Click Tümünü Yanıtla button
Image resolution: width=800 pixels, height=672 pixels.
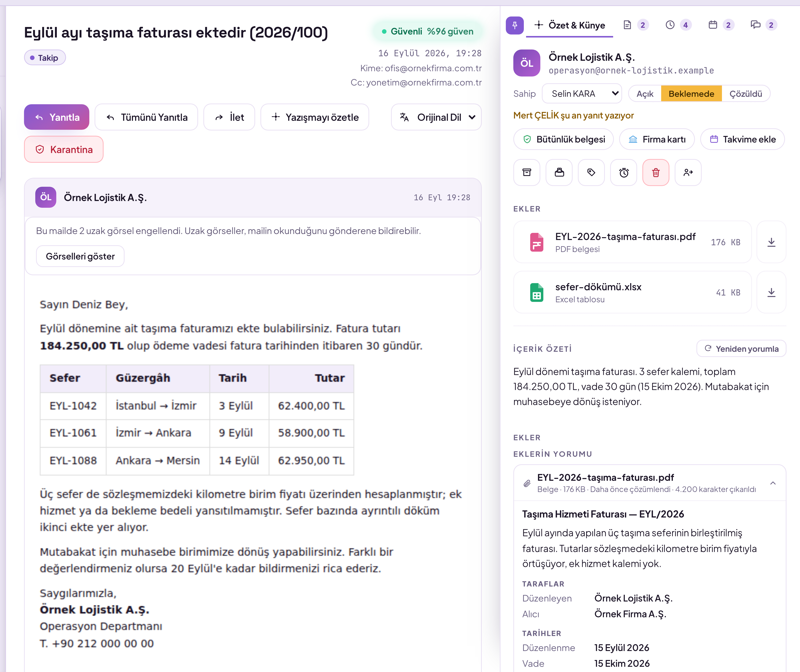tap(146, 117)
